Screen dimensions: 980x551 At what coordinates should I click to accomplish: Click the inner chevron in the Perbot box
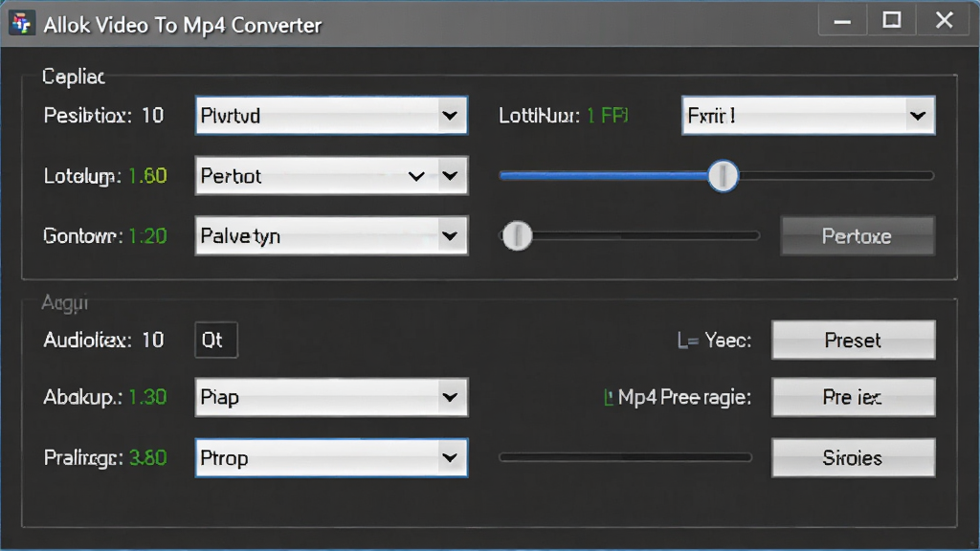[416, 177]
